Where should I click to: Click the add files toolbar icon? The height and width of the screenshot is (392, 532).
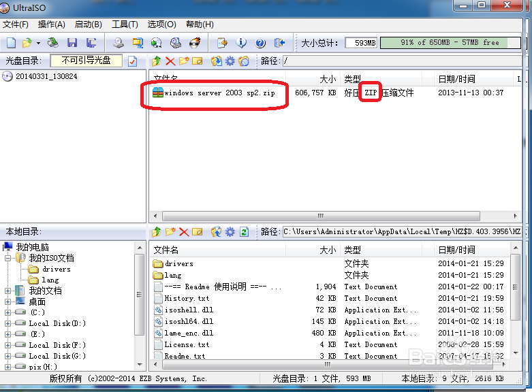click(x=222, y=43)
